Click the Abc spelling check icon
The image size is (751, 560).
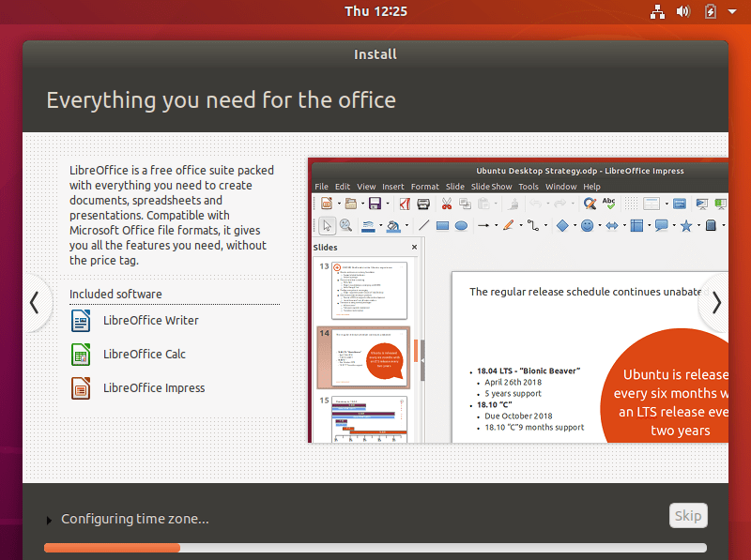click(x=608, y=204)
